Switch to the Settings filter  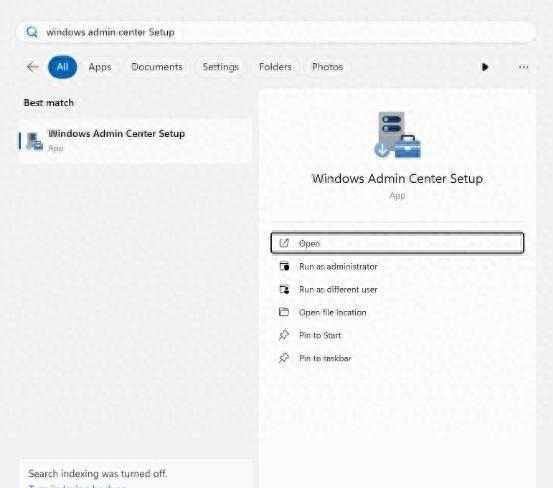pyautogui.click(x=221, y=67)
